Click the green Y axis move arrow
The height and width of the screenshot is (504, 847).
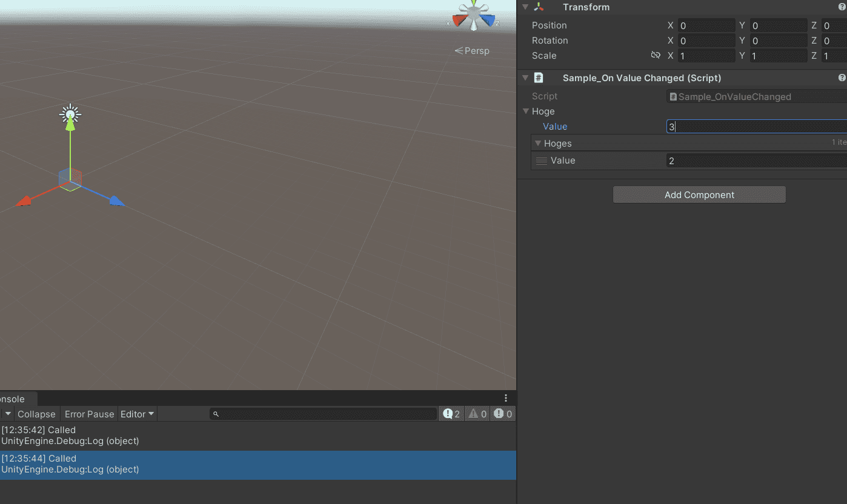(x=70, y=124)
